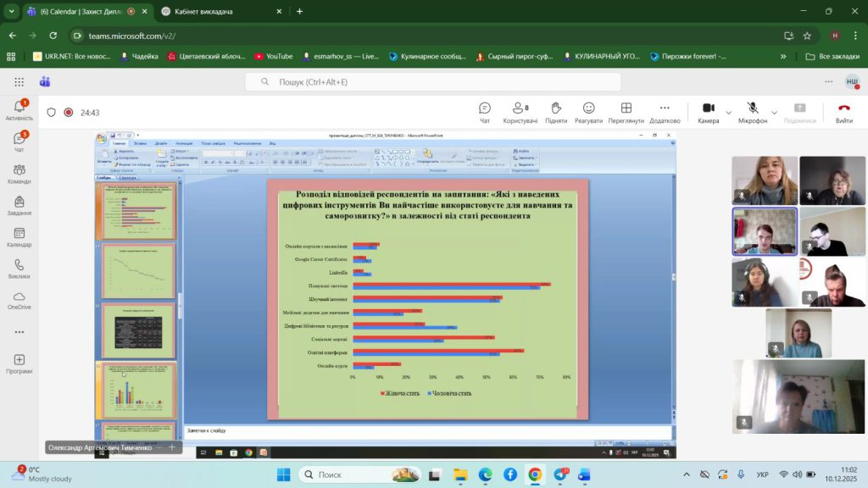This screenshot has height=488, width=868.
Task: Open the More actions menu
Action: (x=665, y=112)
